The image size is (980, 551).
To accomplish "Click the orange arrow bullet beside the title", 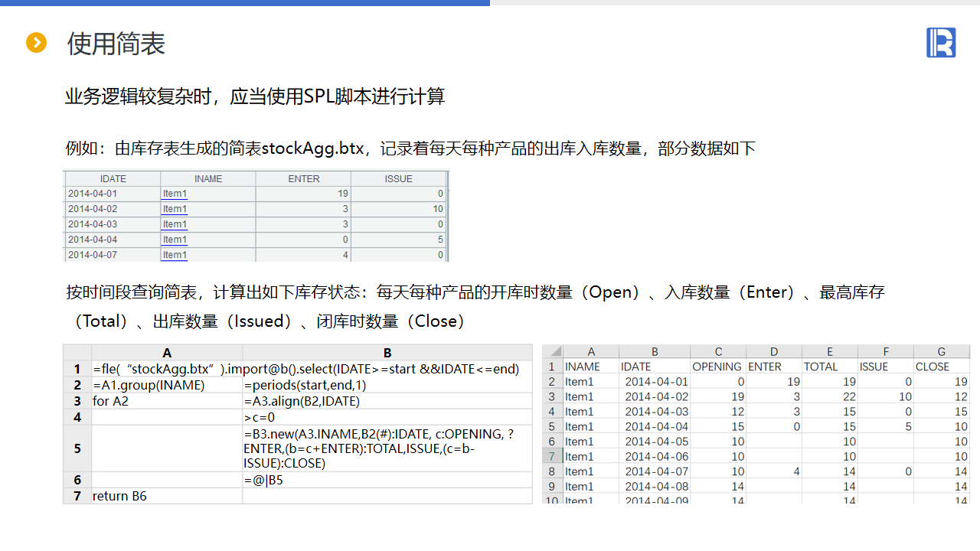I will tap(36, 43).
